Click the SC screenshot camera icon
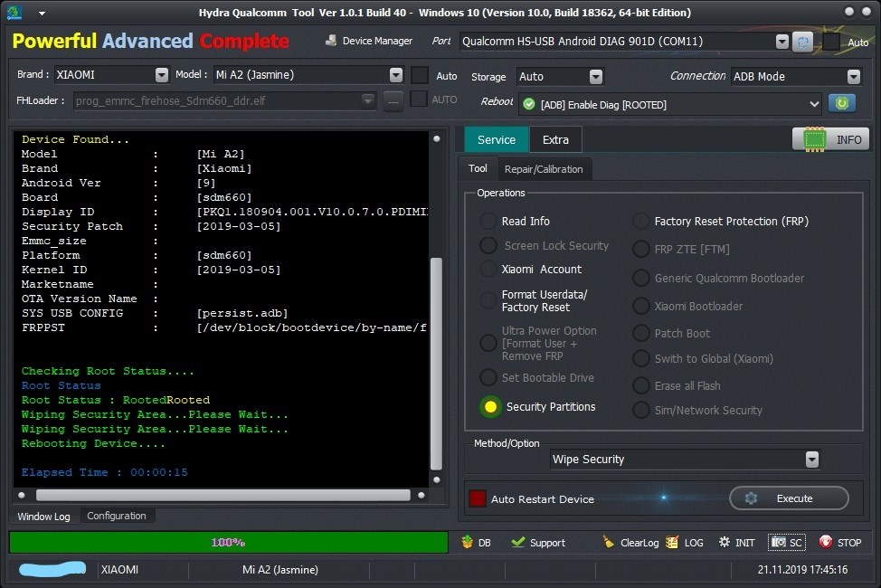 (779, 542)
